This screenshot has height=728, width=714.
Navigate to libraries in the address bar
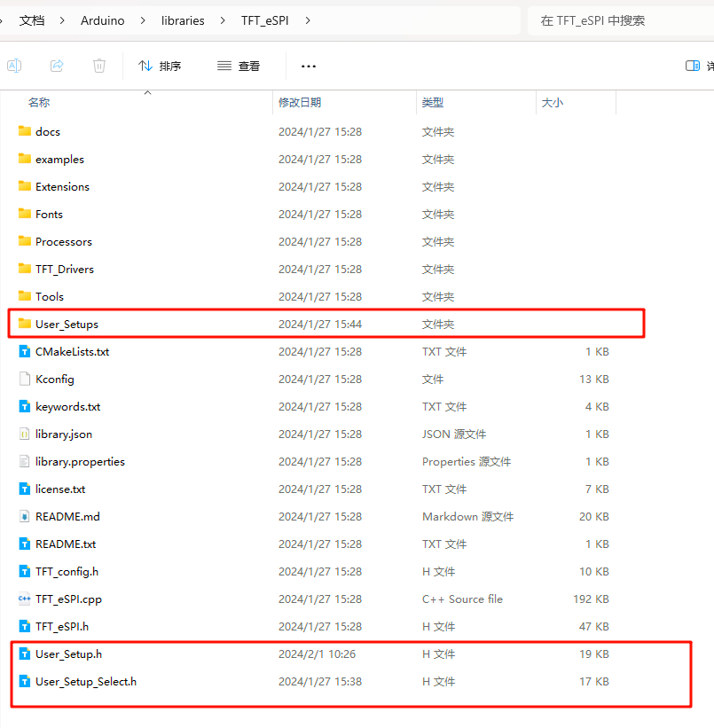(x=183, y=20)
